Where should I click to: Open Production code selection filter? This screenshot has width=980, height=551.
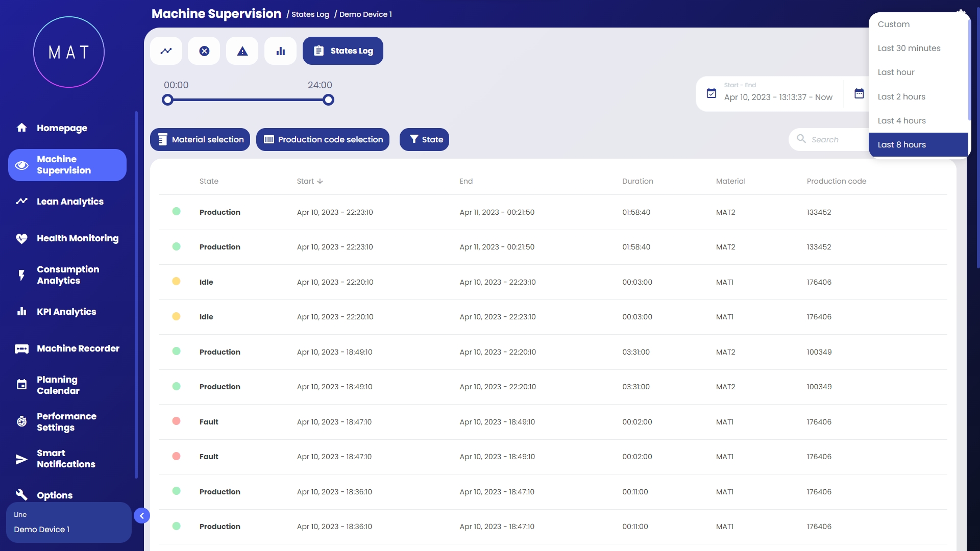tap(323, 139)
